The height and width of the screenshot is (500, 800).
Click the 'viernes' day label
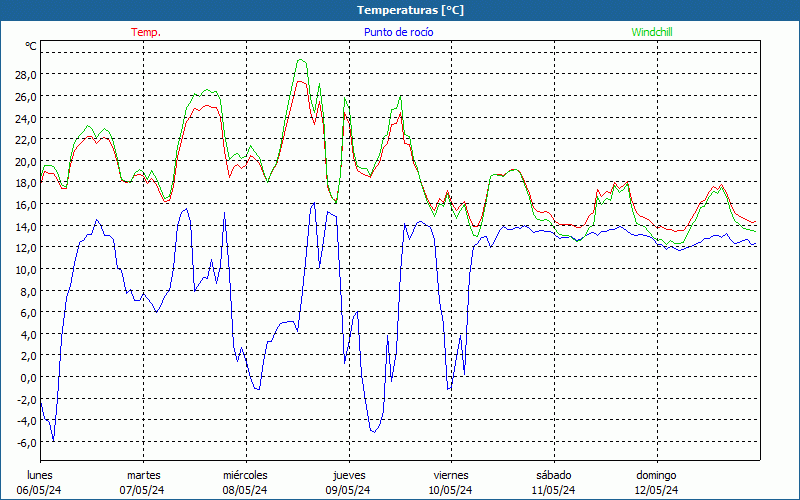451,475
